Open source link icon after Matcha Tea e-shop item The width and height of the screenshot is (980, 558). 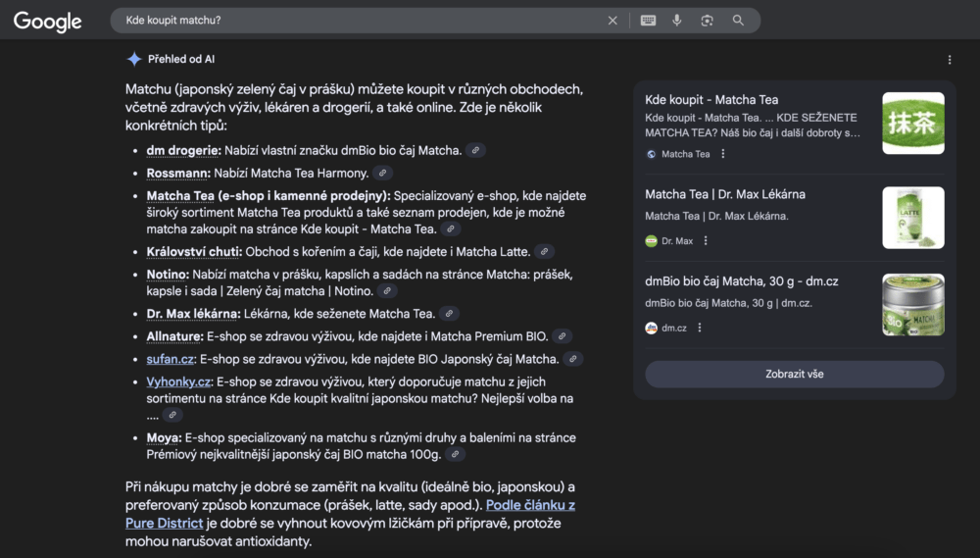point(450,228)
